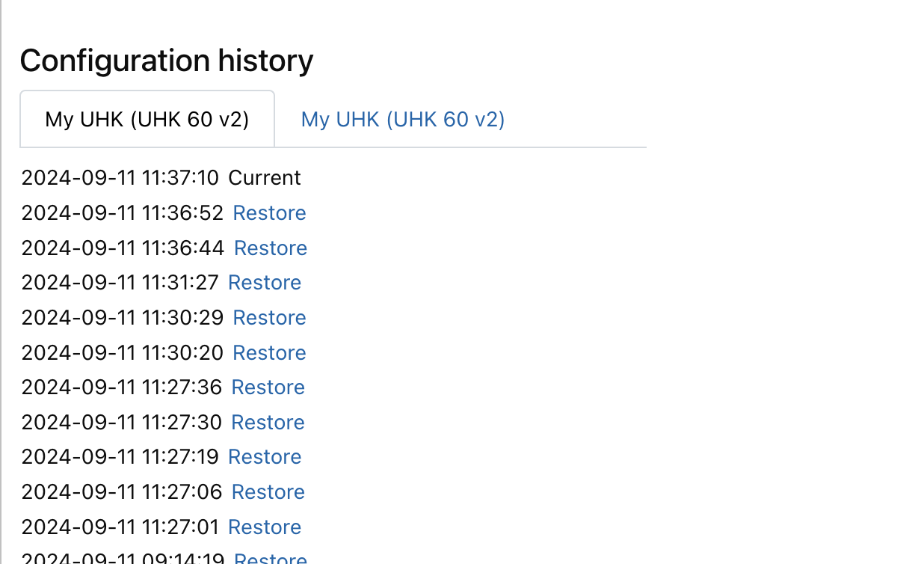Click the 2024-09-11 11:31:27 timestamp
This screenshot has height=564, width=924.
[x=120, y=283]
